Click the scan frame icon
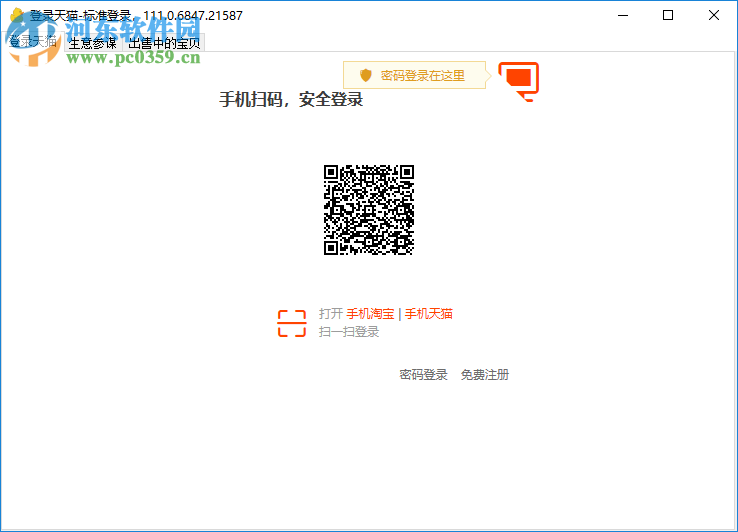This screenshot has height=532, width=738. [292, 323]
